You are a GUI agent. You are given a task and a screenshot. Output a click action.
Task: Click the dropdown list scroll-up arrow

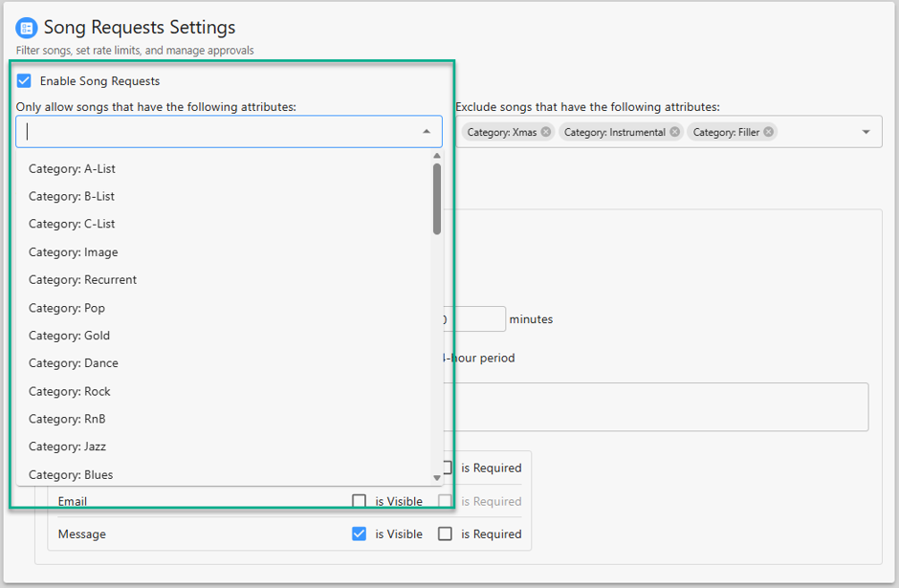point(437,156)
